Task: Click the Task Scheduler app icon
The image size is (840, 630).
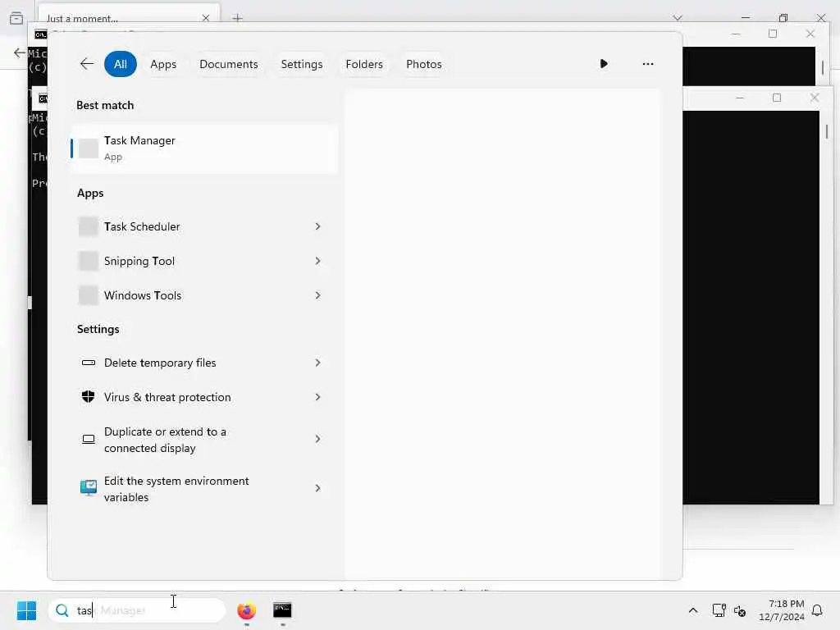Action: pyautogui.click(x=89, y=226)
